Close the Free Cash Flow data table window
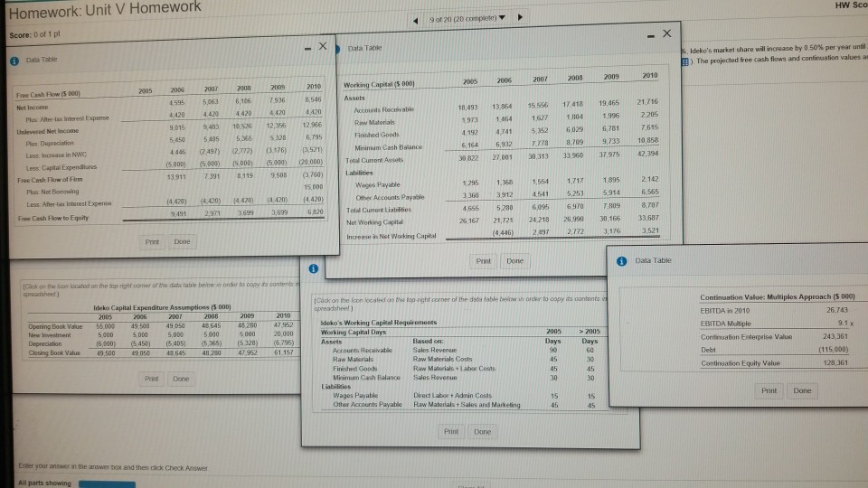 tap(323, 46)
